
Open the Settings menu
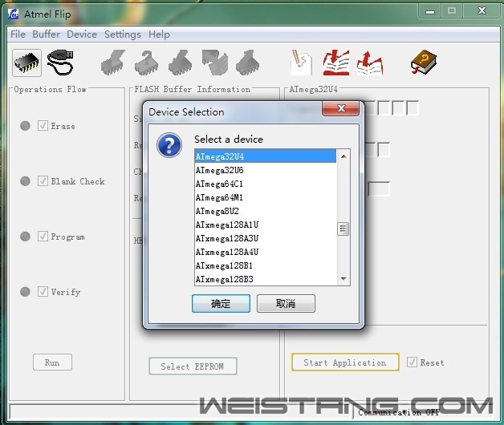[123, 34]
